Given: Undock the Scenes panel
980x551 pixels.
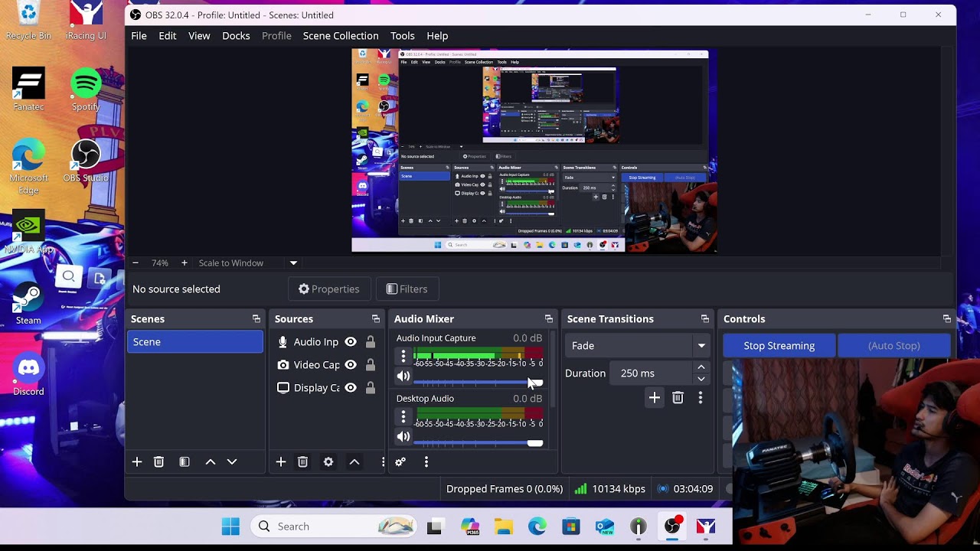Looking at the screenshot, I should pyautogui.click(x=256, y=319).
